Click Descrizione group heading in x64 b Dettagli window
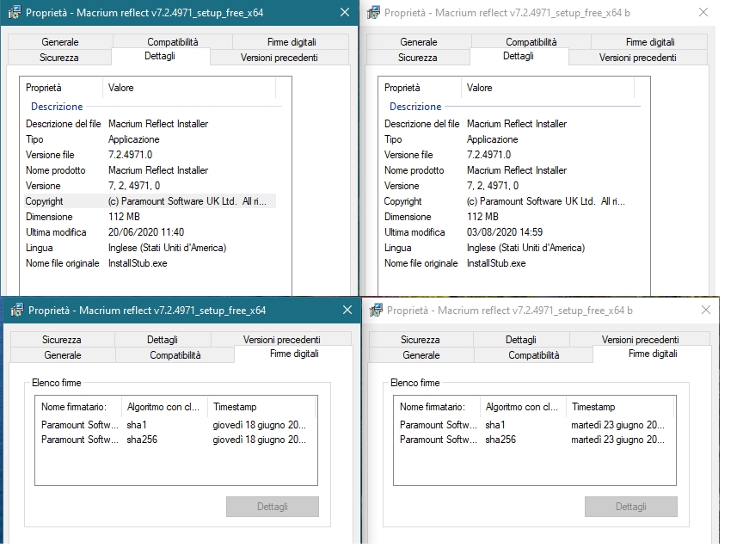 415,107
